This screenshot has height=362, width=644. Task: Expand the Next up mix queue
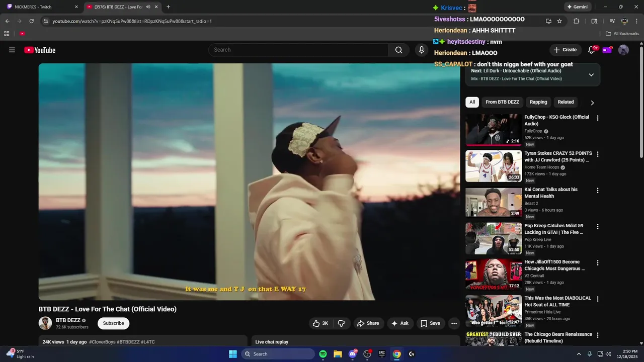[x=591, y=75]
